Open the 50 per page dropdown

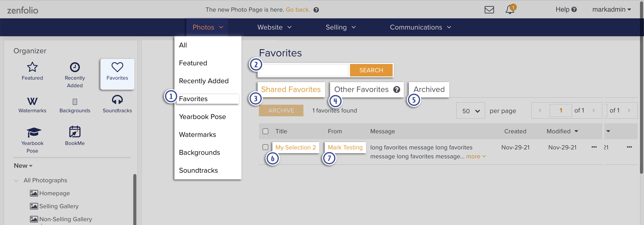point(470,111)
